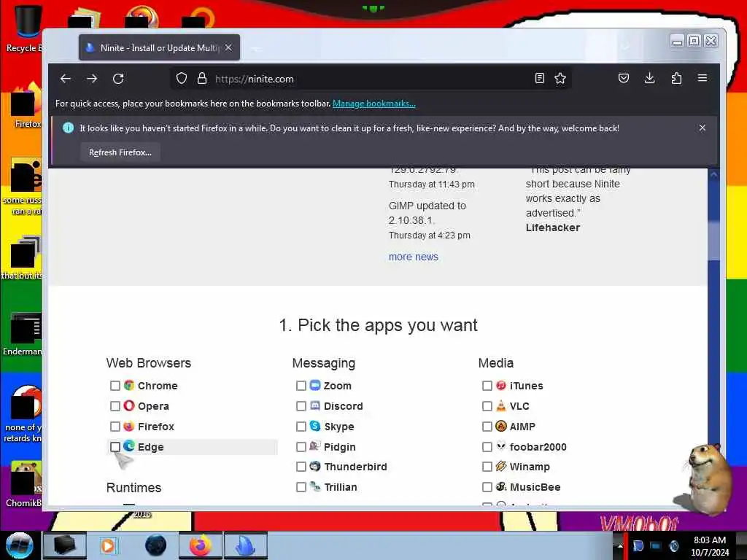Click the Chrome browser icon in list

(129, 385)
